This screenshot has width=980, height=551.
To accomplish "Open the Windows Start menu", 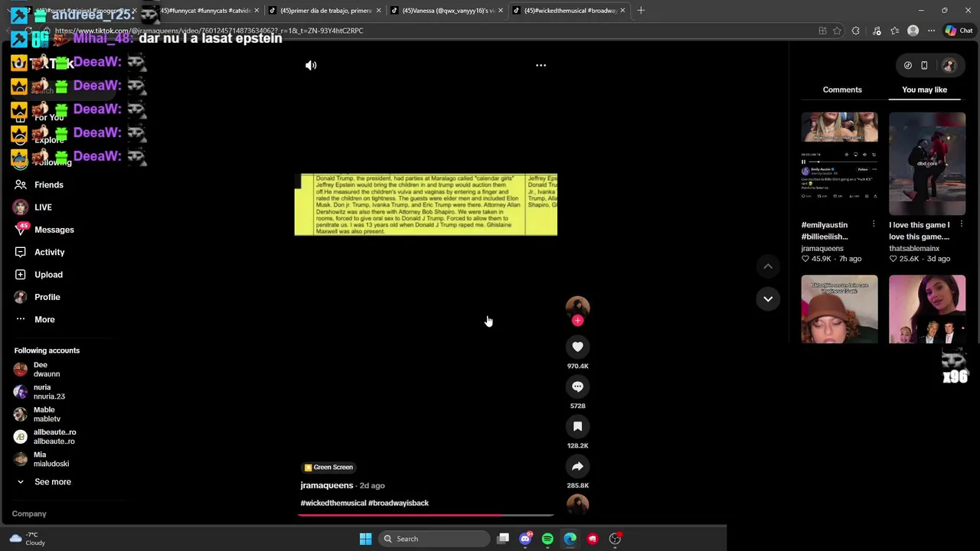I will click(x=365, y=539).
